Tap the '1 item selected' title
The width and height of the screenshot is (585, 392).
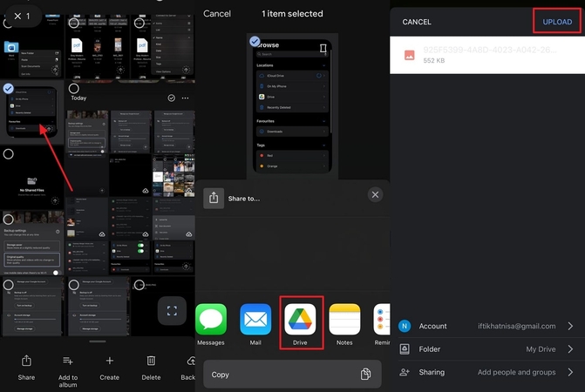pos(293,14)
